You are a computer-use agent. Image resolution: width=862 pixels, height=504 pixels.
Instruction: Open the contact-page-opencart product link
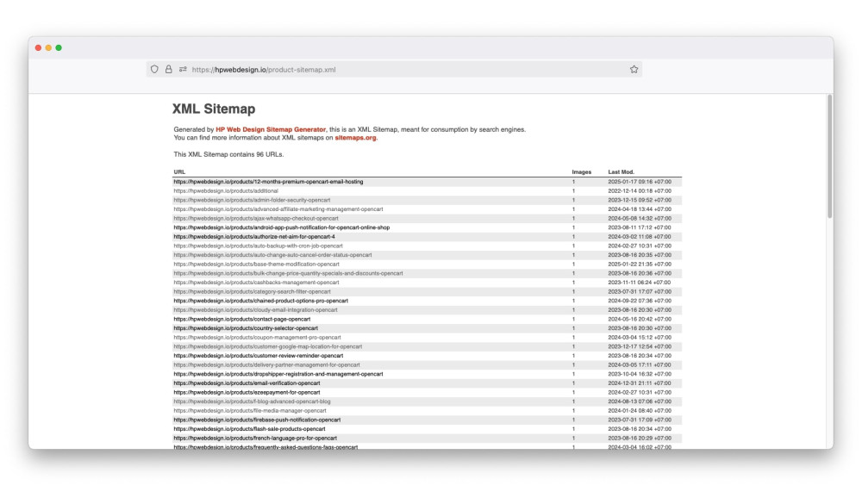(241, 319)
